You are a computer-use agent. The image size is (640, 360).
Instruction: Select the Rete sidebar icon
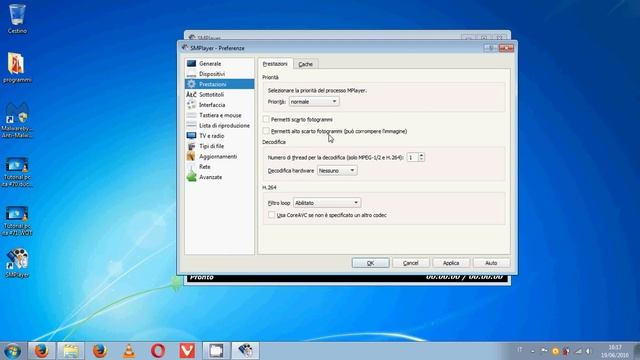191,167
